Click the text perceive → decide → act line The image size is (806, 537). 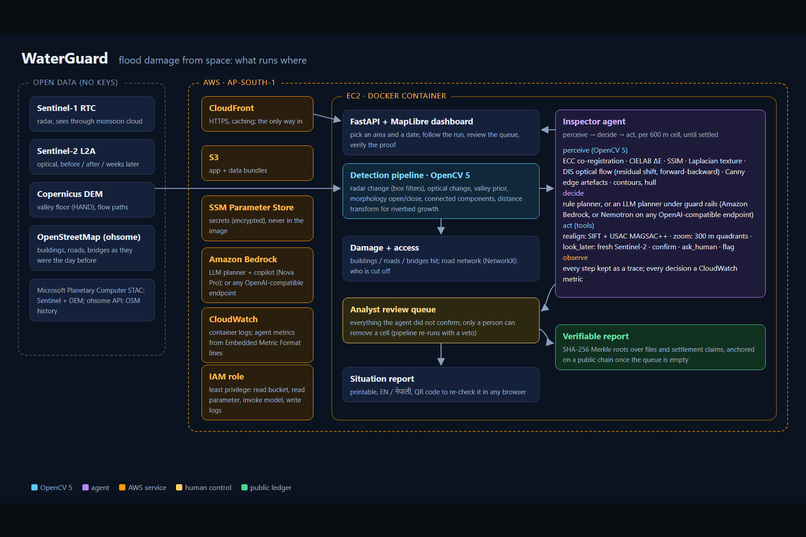640,135
